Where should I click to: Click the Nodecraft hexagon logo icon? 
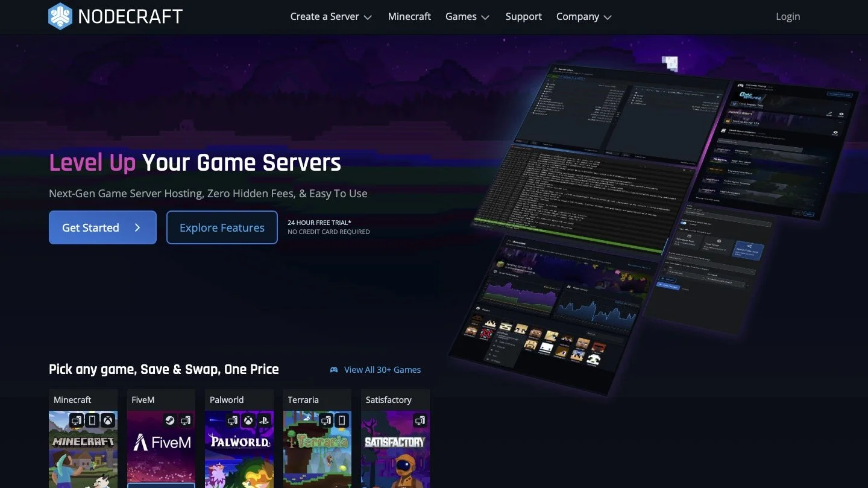pos(60,16)
